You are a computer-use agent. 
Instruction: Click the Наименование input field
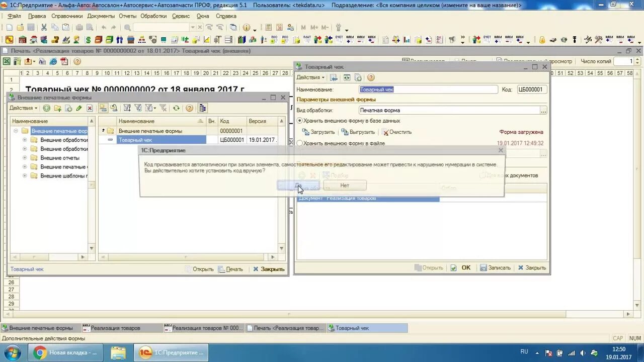pyautogui.click(x=428, y=89)
